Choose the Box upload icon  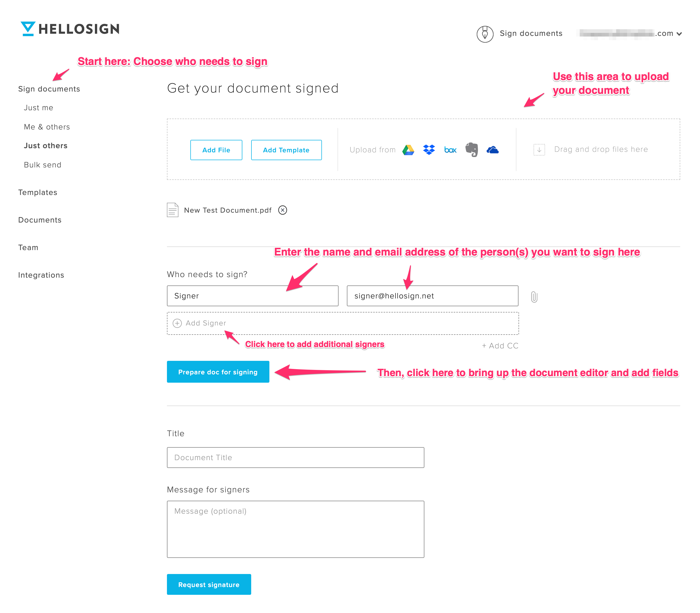point(450,150)
